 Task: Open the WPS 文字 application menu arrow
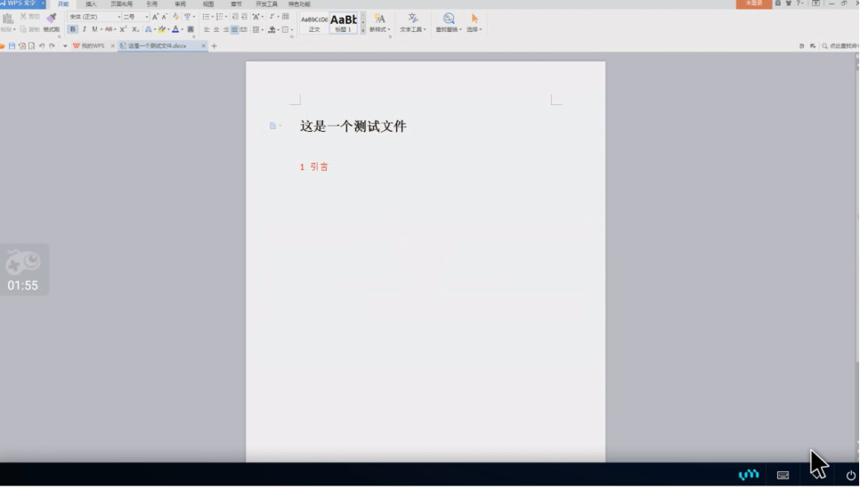43,4
